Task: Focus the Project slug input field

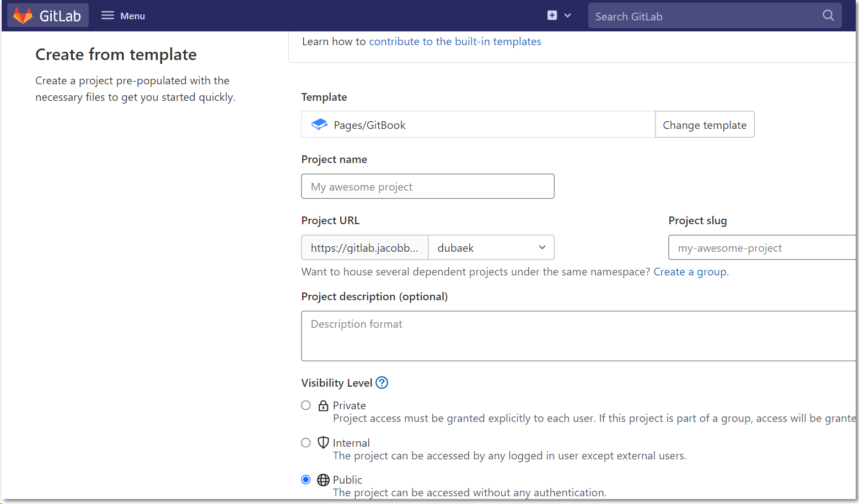Action: (x=763, y=247)
